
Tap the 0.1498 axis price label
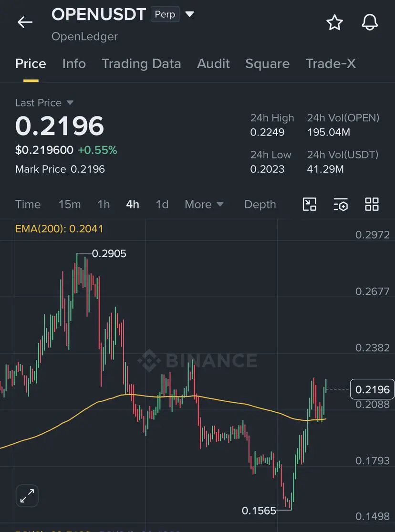point(372,516)
